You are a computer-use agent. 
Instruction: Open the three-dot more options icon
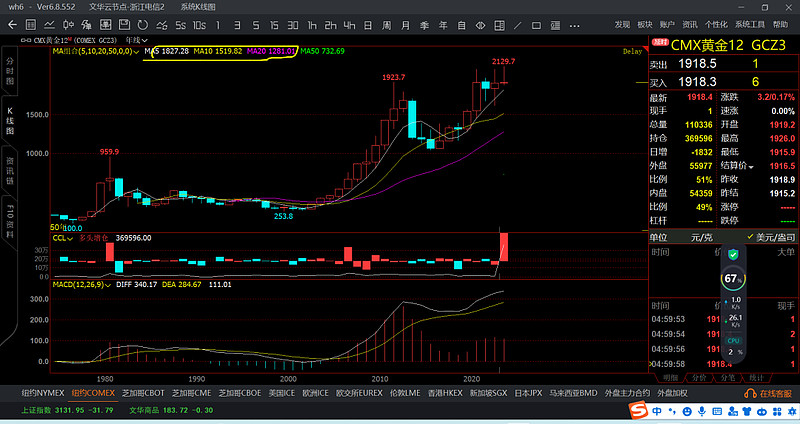(x=574, y=25)
